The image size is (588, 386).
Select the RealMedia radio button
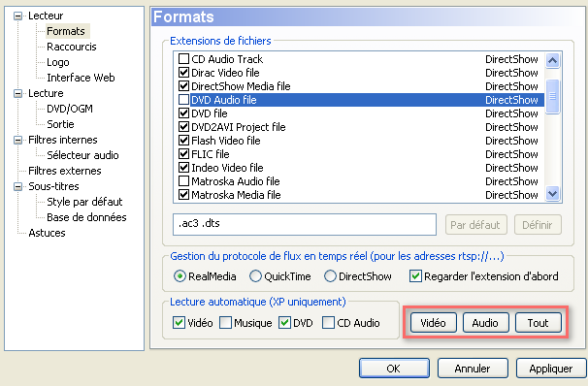tap(180, 276)
